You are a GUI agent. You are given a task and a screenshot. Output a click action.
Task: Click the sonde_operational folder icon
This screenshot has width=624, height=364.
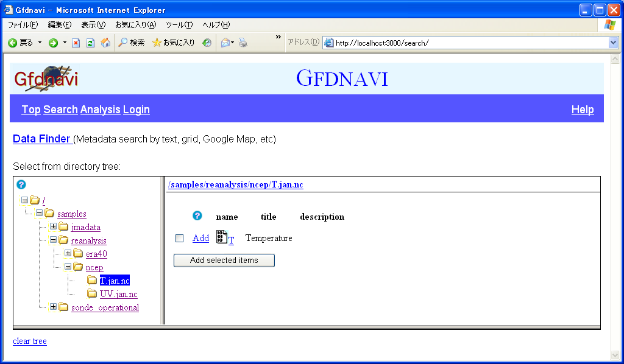(x=63, y=307)
